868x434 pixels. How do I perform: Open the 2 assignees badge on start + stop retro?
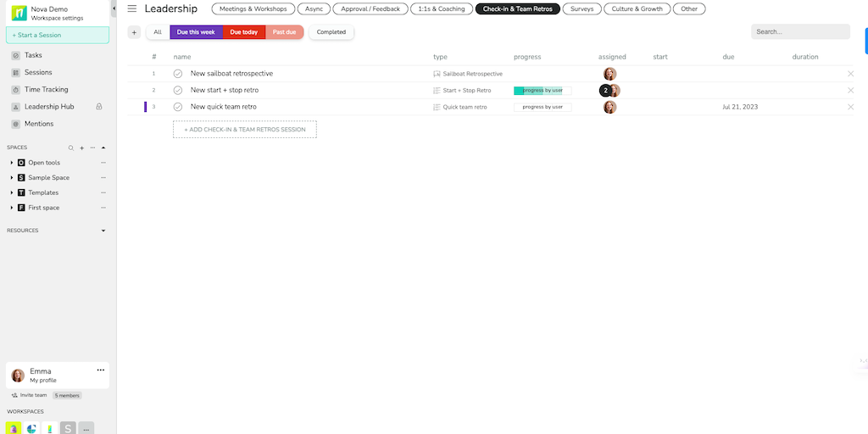tap(605, 90)
